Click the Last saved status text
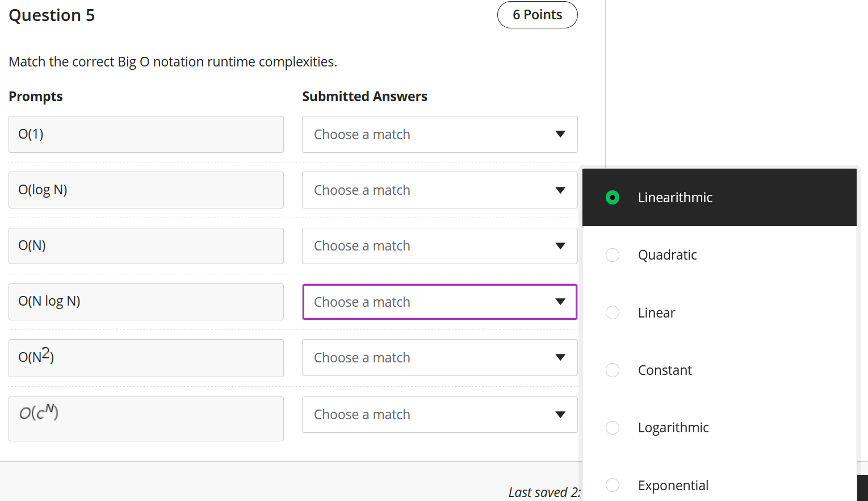868x501 pixels. tap(544, 492)
